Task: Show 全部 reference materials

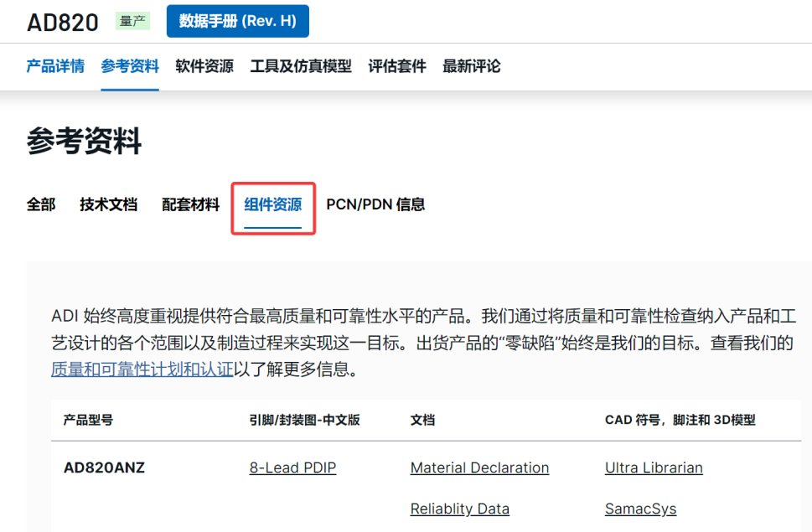Action: [41, 204]
